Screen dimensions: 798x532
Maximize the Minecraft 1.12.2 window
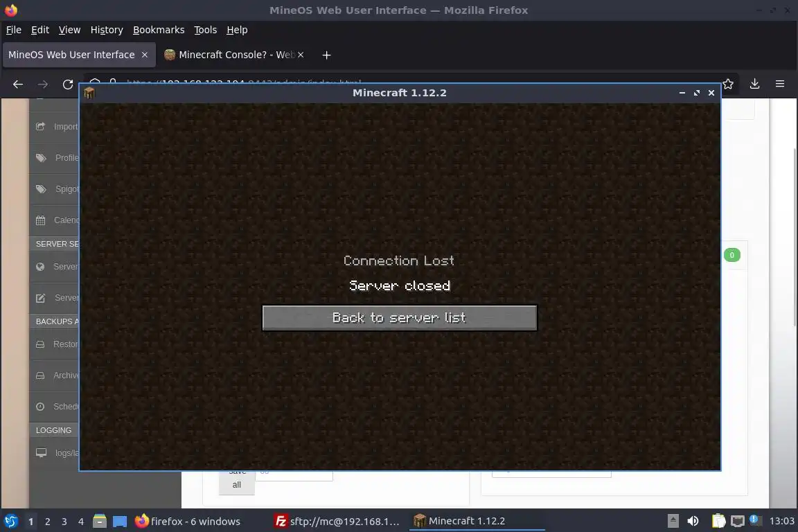(697, 93)
